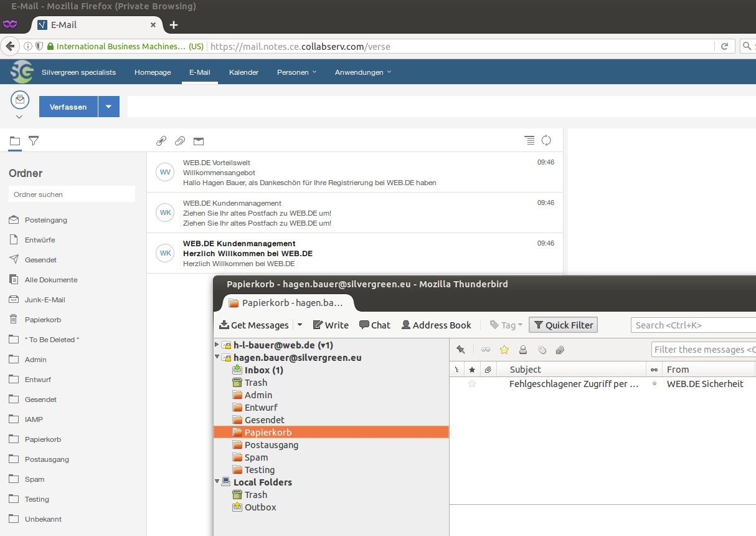Click Write in Thunderbird toolbar
The image size is (756, 536).
pyautogui.click(x=331, y=325)
